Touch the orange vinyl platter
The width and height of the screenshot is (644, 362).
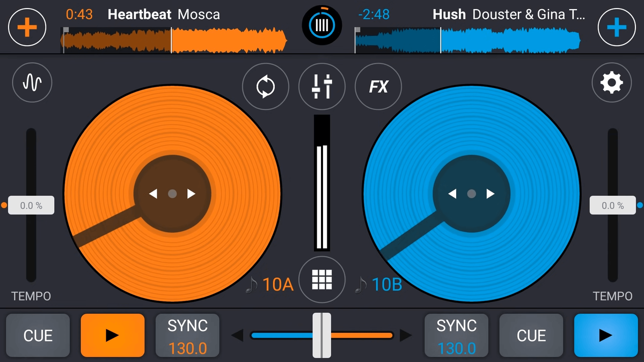[172, 194]
